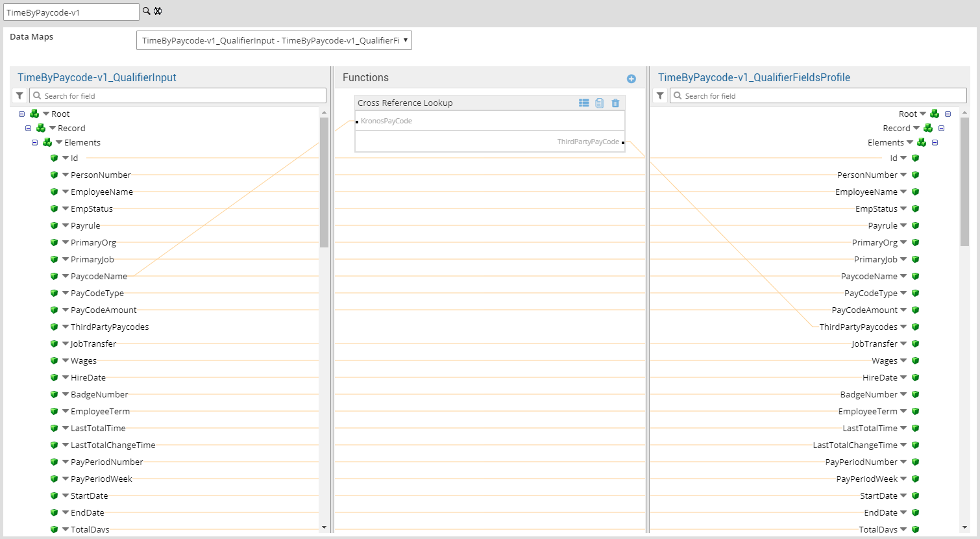Click the left tree vertical scrollbar thumb
980x539 pixels.
324,182
